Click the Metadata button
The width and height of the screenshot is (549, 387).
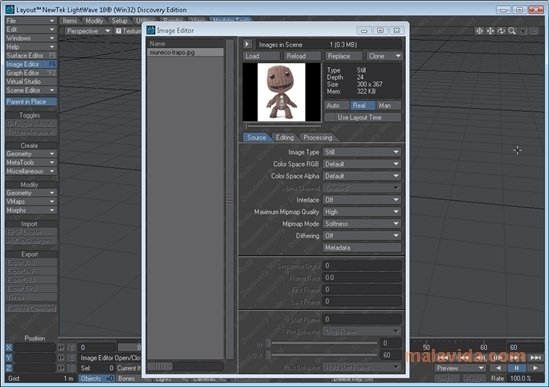pyautogui.click(x=362, y=248)
